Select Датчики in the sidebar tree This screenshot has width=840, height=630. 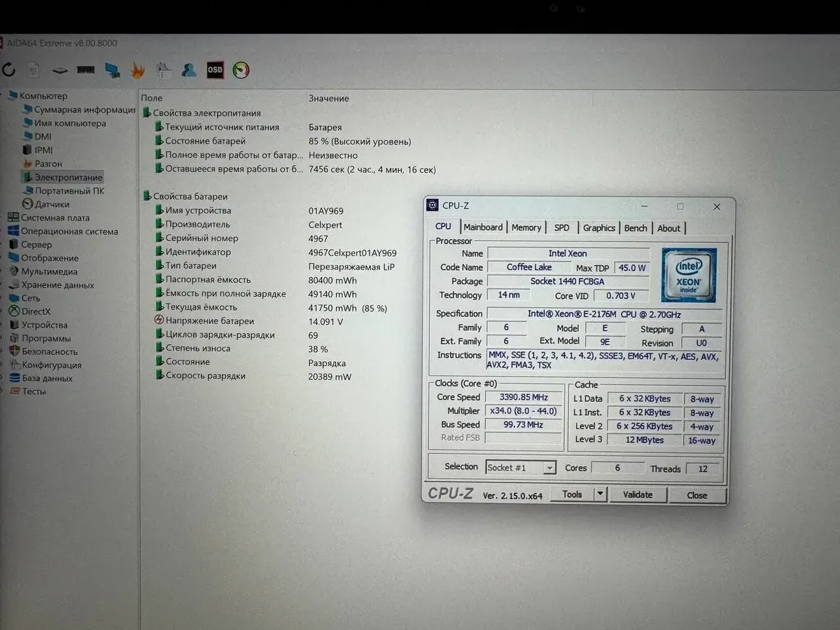click(52, 204)
